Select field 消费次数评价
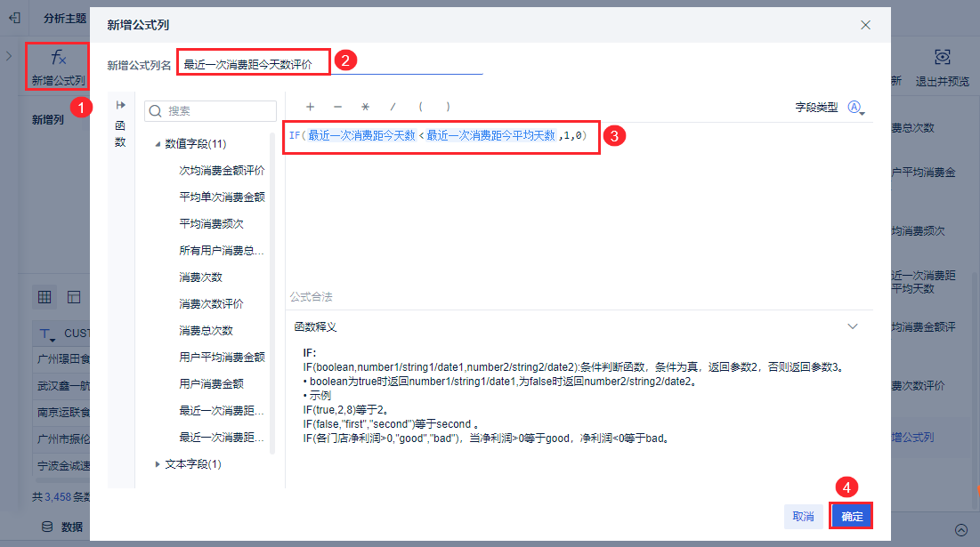The width and height of the screenshot is (980, 547). point(211,304)
